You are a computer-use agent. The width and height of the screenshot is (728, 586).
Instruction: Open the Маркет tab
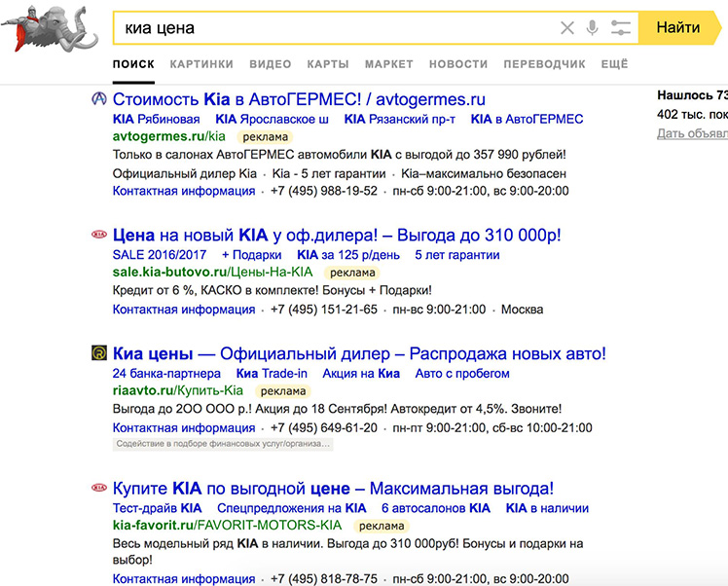(x=389, y=64)
